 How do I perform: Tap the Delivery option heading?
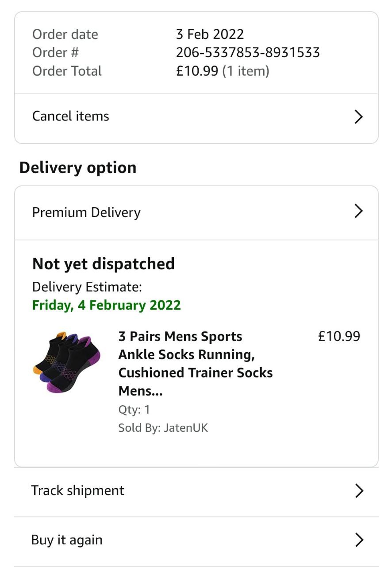[78, 168]
